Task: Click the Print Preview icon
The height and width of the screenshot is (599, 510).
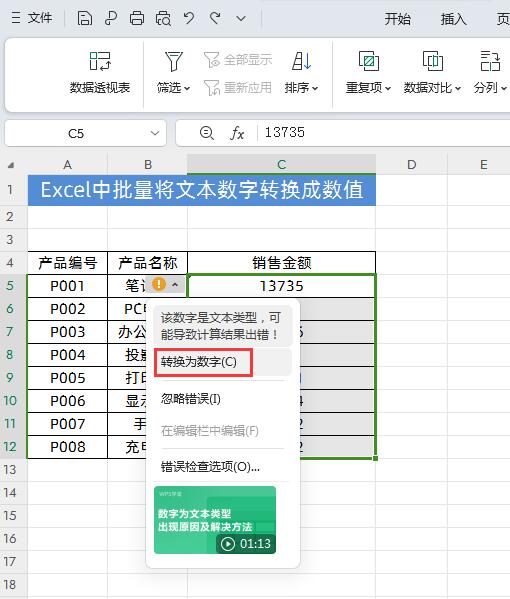Action: point(163,18)
